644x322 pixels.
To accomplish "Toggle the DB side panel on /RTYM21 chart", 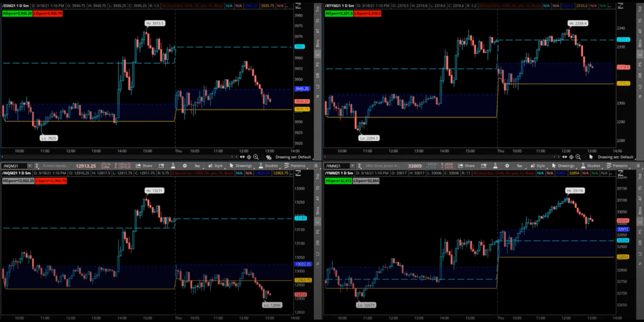I will [x=640, y=75].
